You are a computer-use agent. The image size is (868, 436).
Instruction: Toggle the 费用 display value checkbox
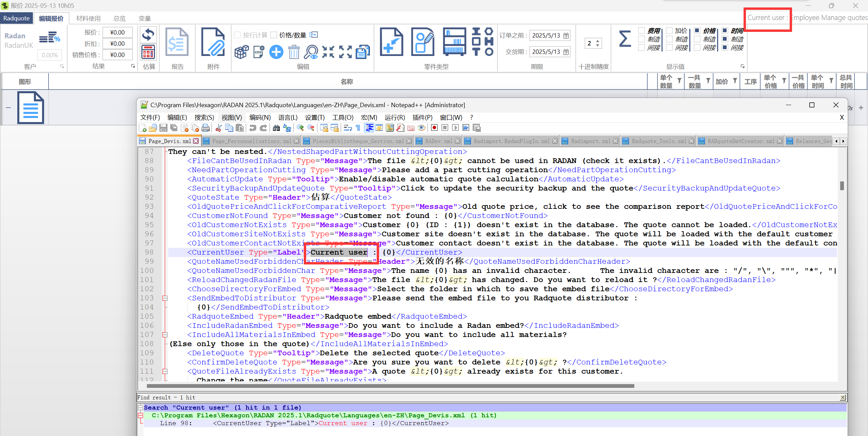pos(642,31)
